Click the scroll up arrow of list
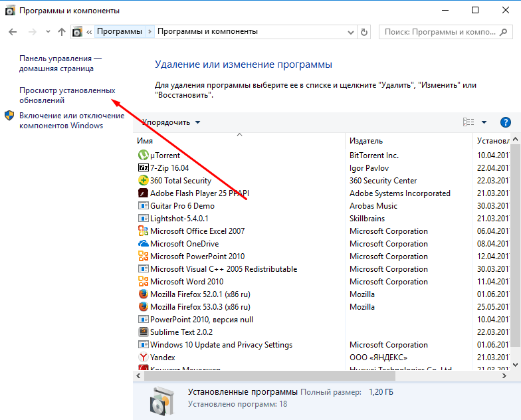 tap(516, 140)
